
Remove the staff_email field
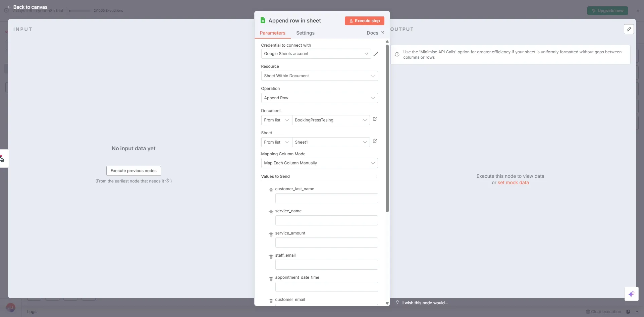pos(271,257)
